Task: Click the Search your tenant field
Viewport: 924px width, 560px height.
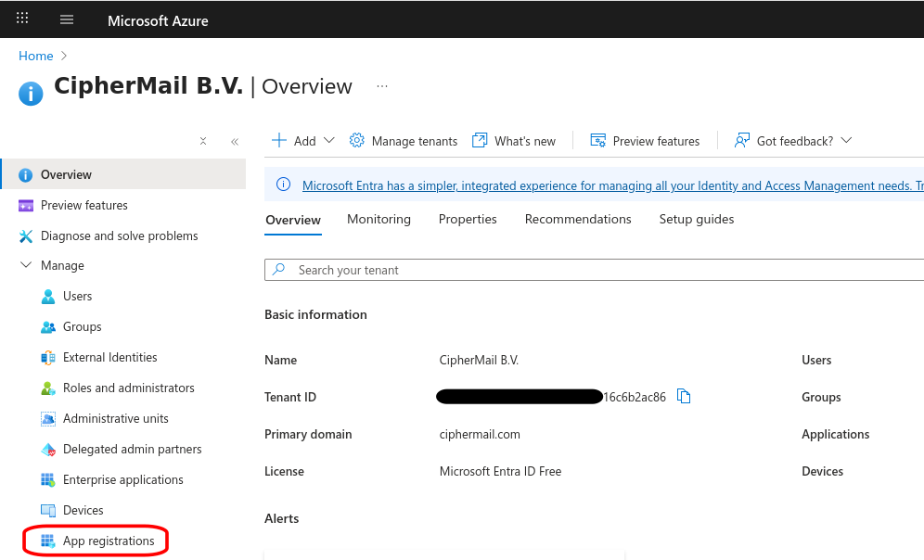Action: (x=464, y=270)
